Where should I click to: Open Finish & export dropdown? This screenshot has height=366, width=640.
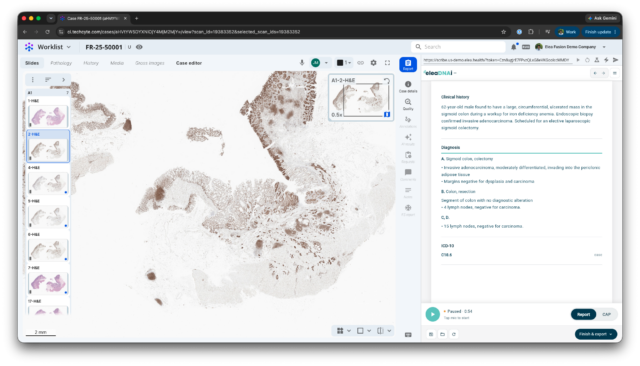click(596, 334)
